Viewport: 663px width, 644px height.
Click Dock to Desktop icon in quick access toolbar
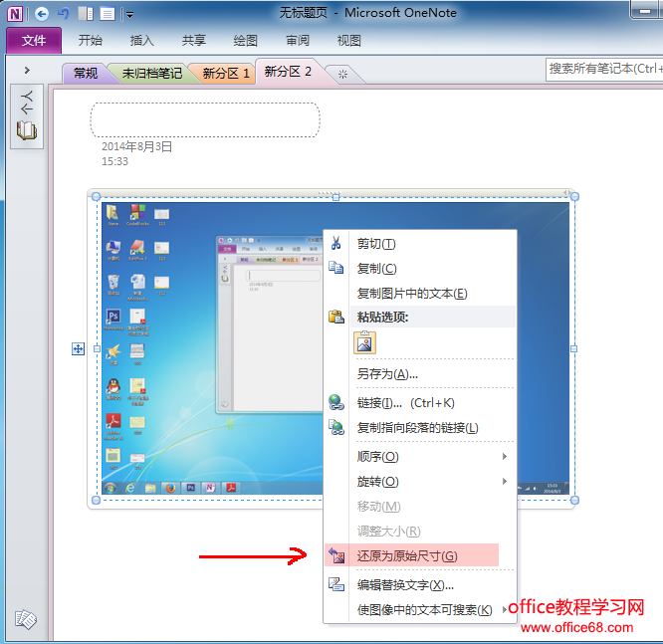[86, 14]
